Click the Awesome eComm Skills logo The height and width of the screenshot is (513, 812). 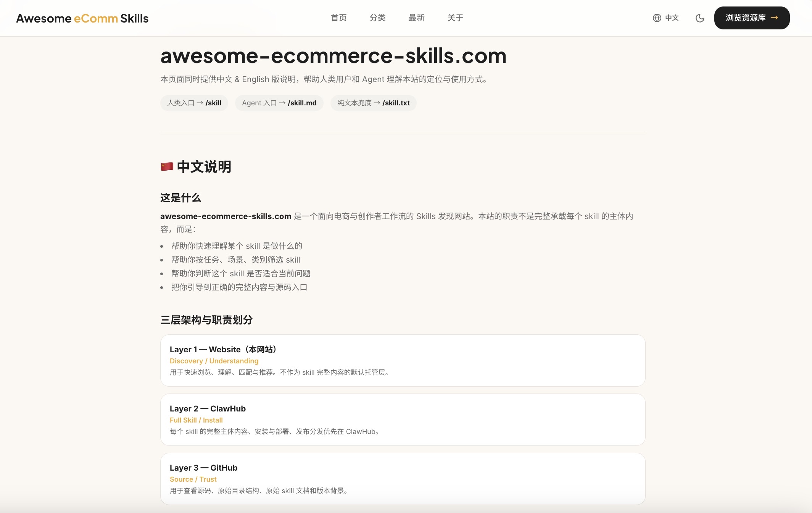[x=82, y=18]
